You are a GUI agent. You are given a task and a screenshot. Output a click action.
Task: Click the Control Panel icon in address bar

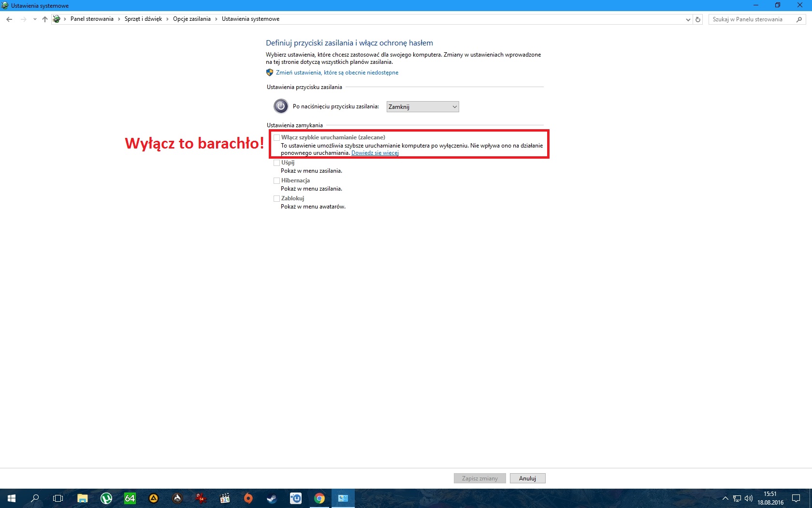(57, 19)
